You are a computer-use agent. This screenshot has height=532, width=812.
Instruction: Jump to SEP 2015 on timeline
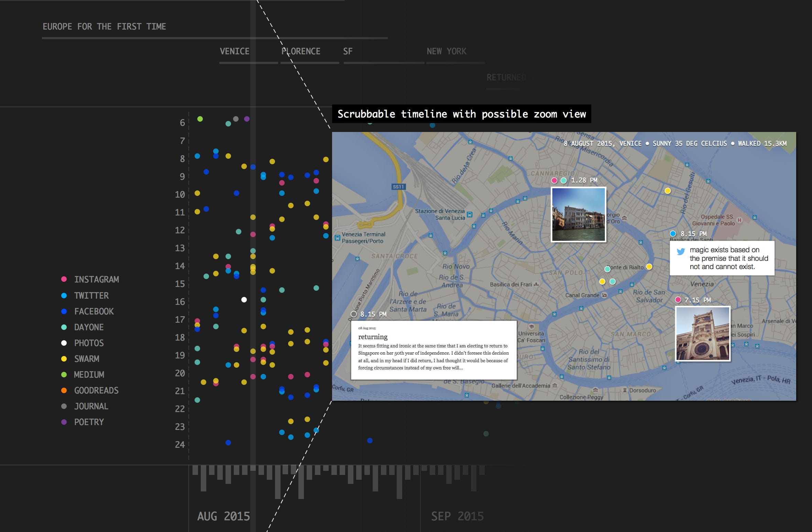(457, 516)
